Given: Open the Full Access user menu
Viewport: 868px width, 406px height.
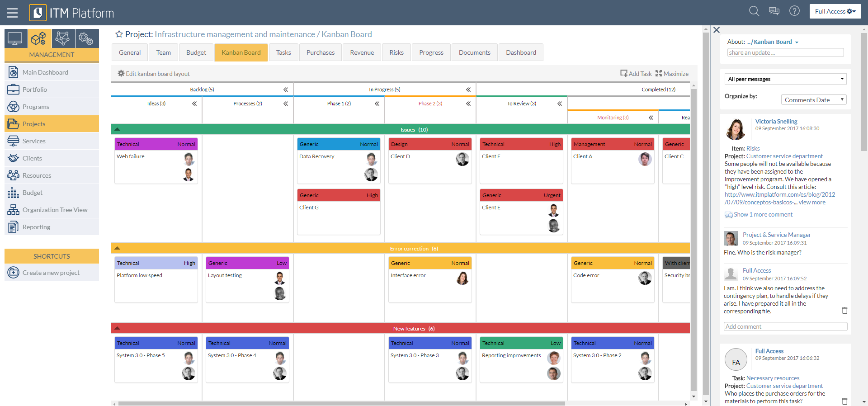Looking at the screenshot, I should coord(835,12).
